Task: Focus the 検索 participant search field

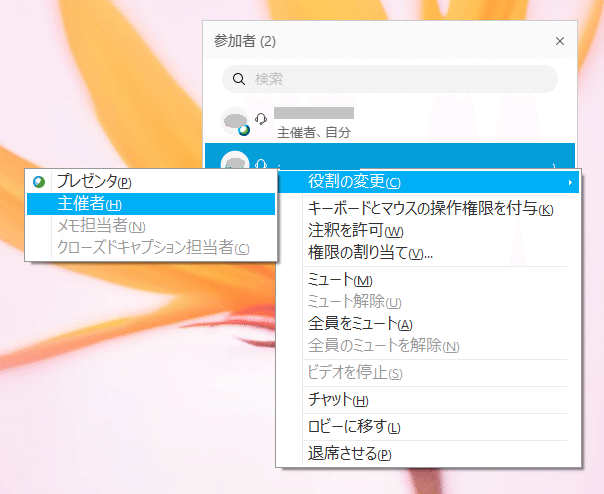Action: tap(390, 79)
